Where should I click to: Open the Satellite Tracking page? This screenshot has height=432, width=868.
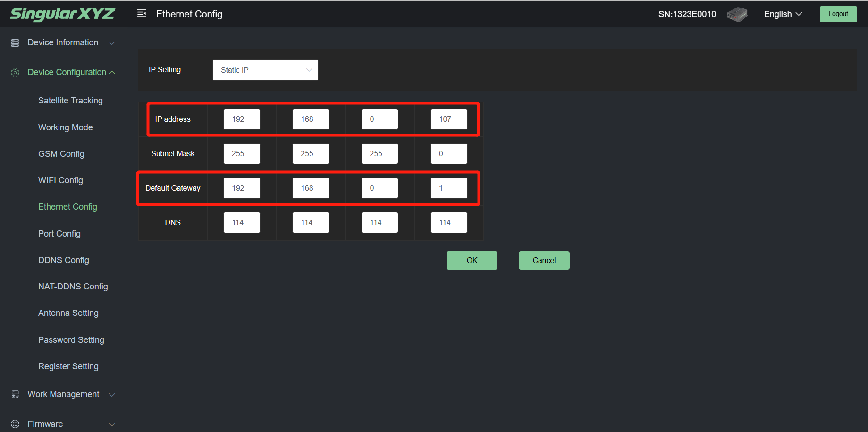[70, 101]
